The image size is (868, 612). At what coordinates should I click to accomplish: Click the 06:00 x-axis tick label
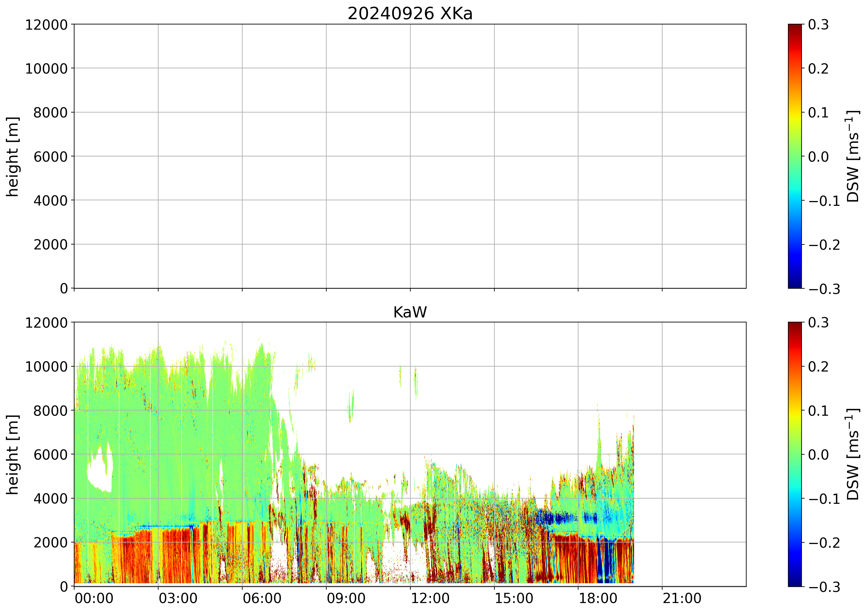click(x=262, y=599)
